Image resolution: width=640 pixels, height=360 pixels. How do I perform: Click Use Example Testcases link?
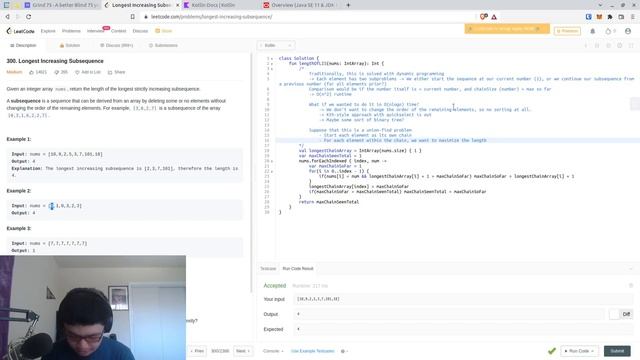[313, 351]
